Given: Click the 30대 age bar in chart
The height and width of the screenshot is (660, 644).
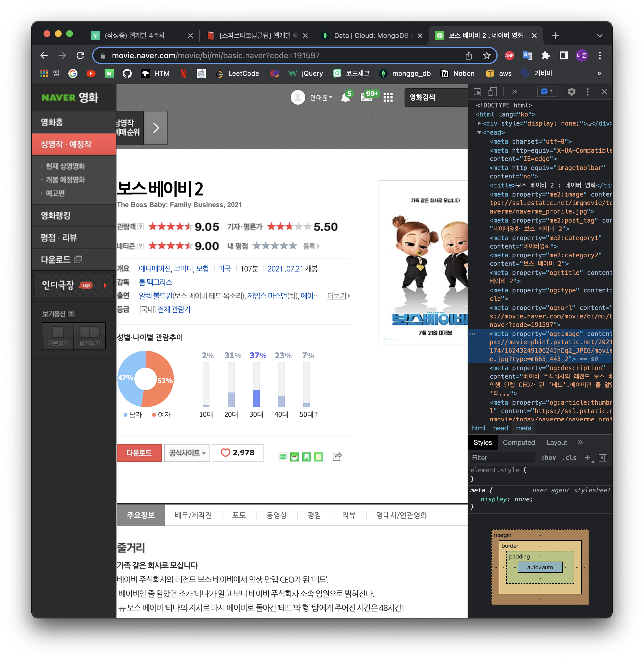Looking at the screenshot, I should pos(256,385).
